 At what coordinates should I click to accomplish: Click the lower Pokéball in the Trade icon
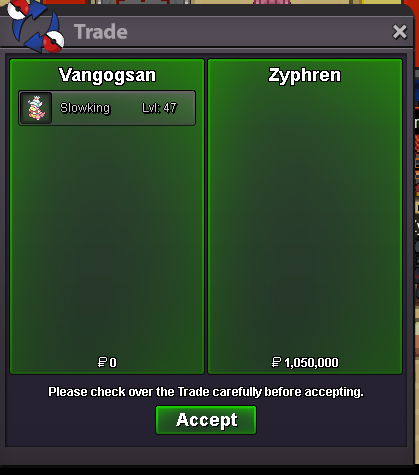[54, 41]
